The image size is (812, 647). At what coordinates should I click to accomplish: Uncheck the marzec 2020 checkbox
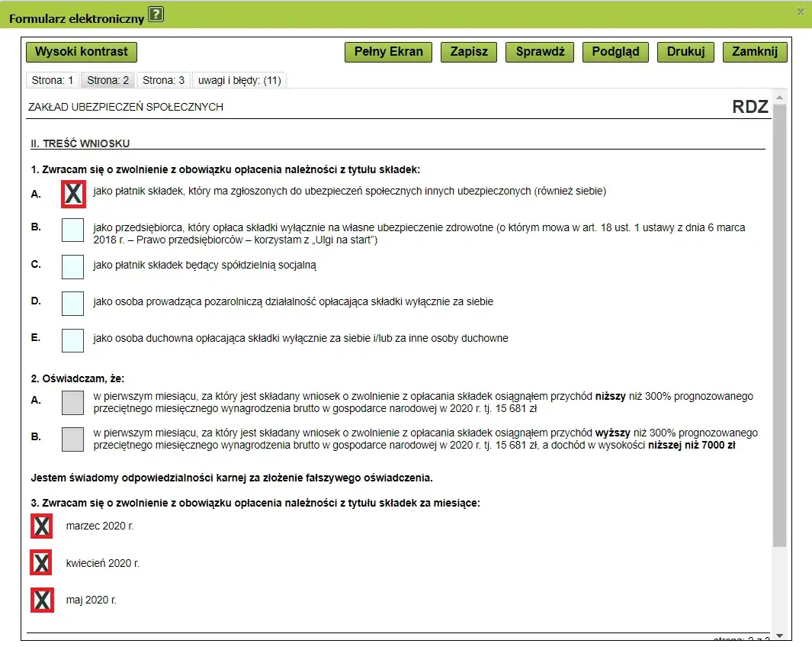[41, 526]
